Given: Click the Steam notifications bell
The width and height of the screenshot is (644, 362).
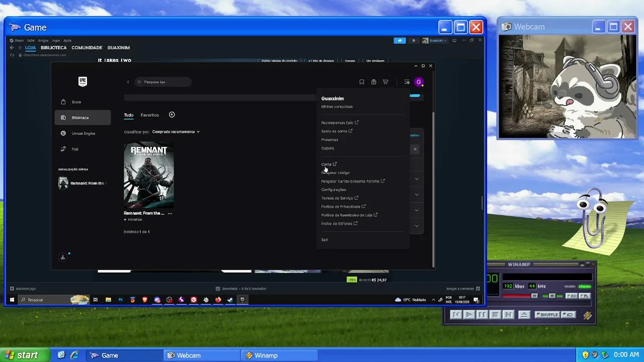Looking at the screenshot, I should click(x=414, y=41).
